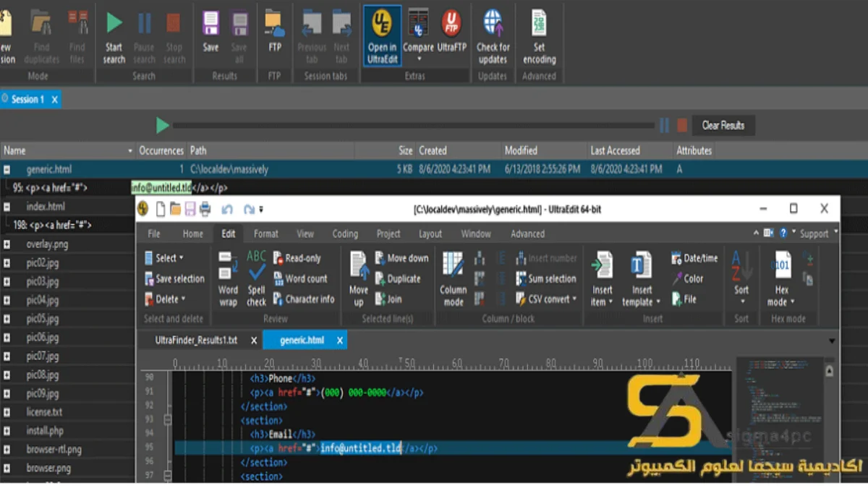Save results with the Save icon
Screen dimensions: 868x488
(210, 23)
